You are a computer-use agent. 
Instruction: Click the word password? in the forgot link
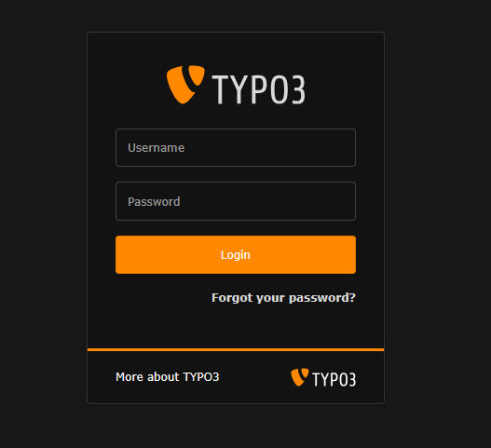[x=322, y=298]
